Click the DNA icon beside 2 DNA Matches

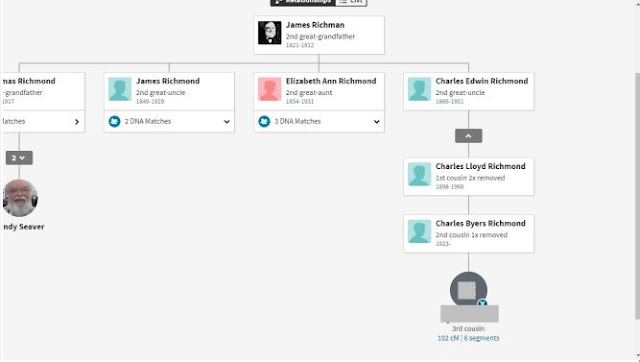point(115,121)
